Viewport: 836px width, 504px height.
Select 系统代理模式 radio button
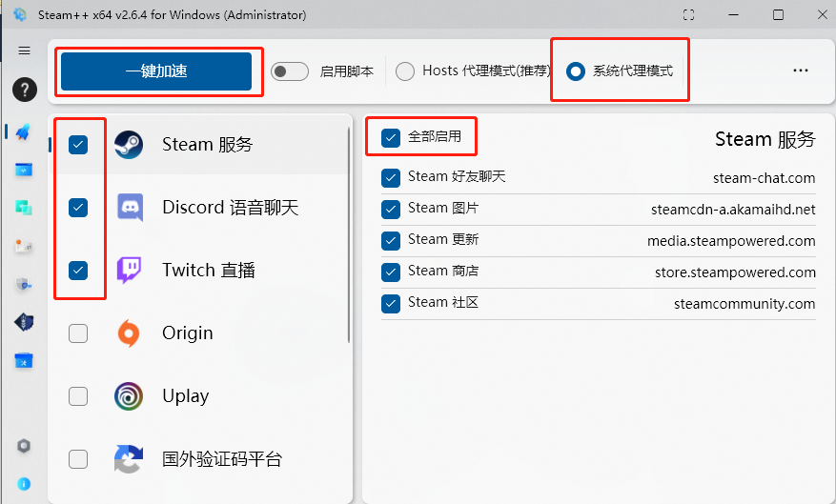[x=575, y=71]
